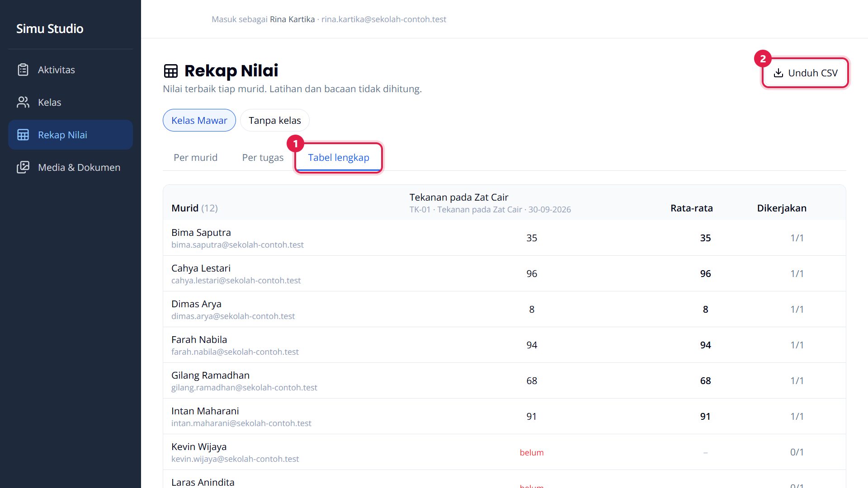Screen dimensions: 868x488
Task: Click the download icon in Unduh CSV
Action: (x=778, y=73)
